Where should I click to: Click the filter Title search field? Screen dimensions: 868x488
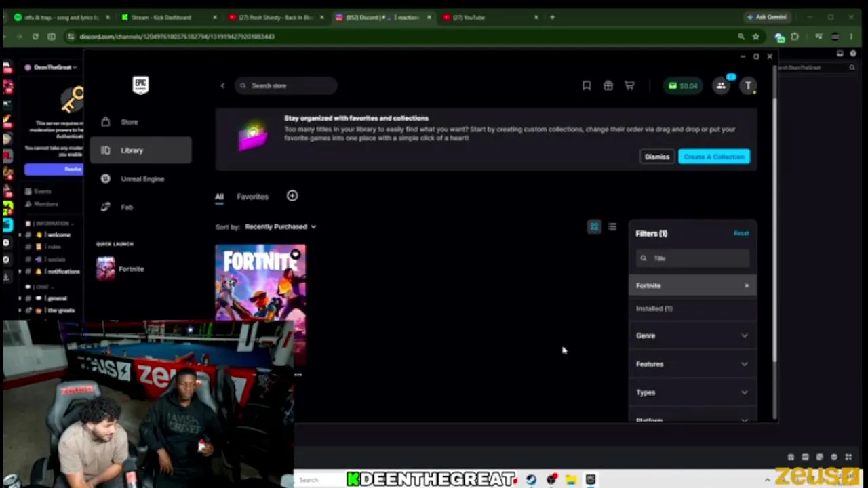pos(692,258)
